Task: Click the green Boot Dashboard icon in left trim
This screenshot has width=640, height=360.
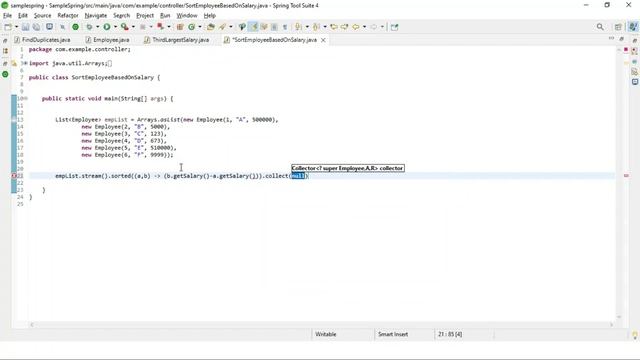Action: pos(5,74)
